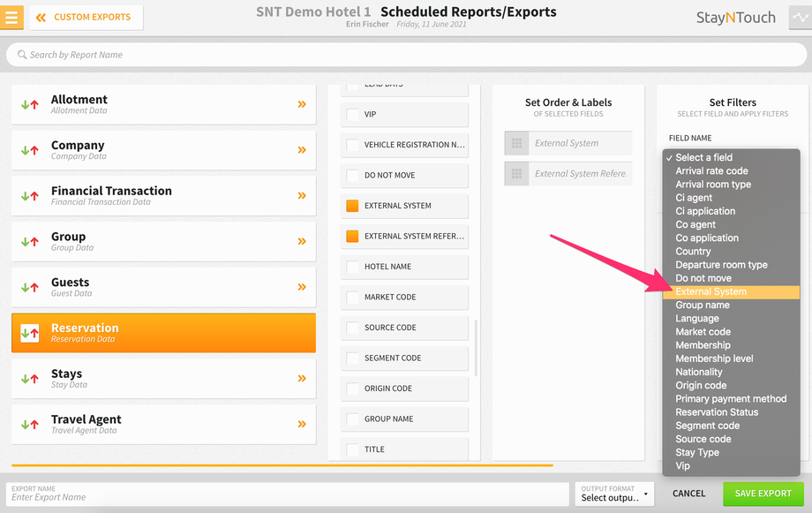Viewport: 812px width, 513px height.
Task: Check the Do Not Move field
Action: pyautogui.click(x=352, y=176)
